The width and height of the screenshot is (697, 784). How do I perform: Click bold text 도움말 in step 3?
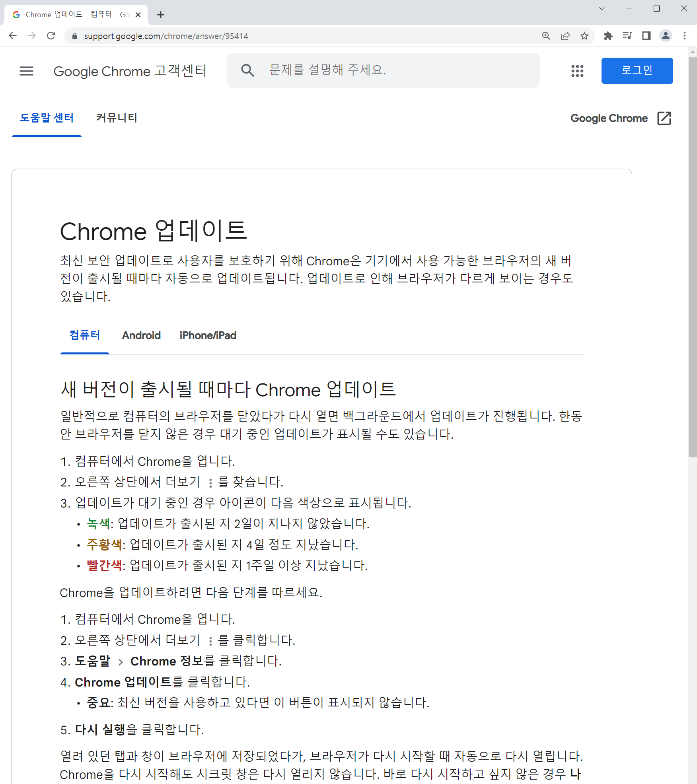92,661
